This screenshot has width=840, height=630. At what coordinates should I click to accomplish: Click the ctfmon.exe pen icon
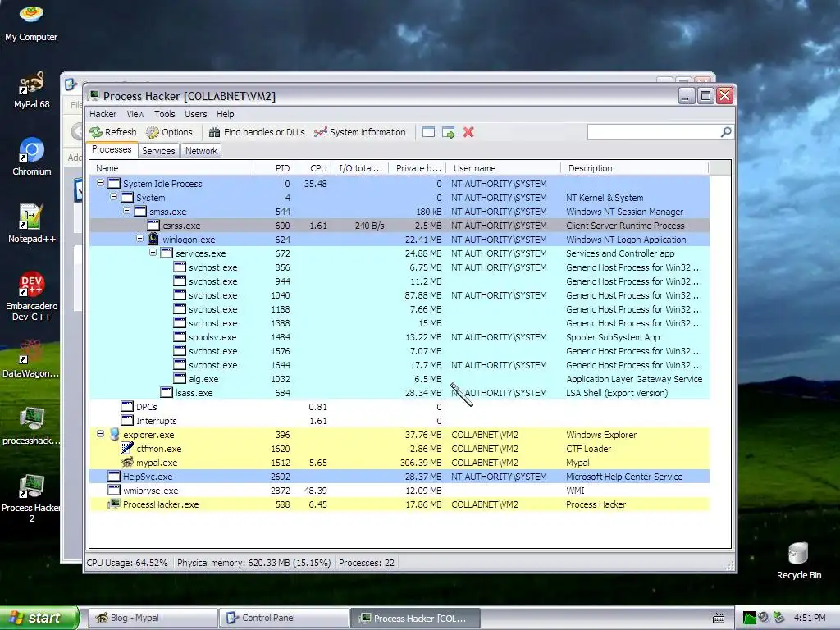tap(127, 449)
